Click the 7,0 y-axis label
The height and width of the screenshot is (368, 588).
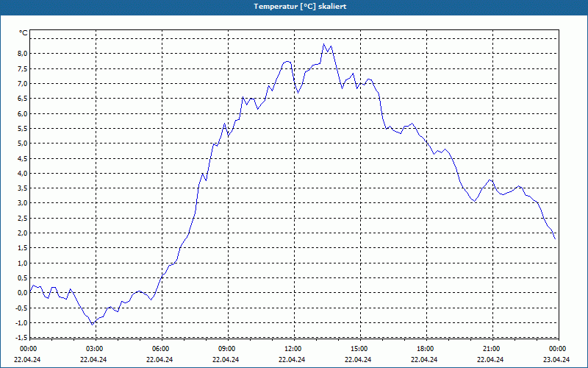coord(23,84)
